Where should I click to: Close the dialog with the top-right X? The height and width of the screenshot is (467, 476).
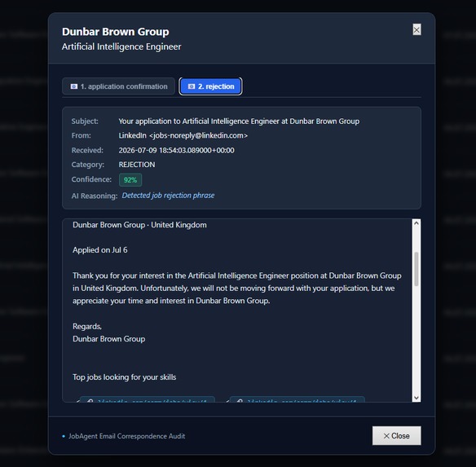416,29
